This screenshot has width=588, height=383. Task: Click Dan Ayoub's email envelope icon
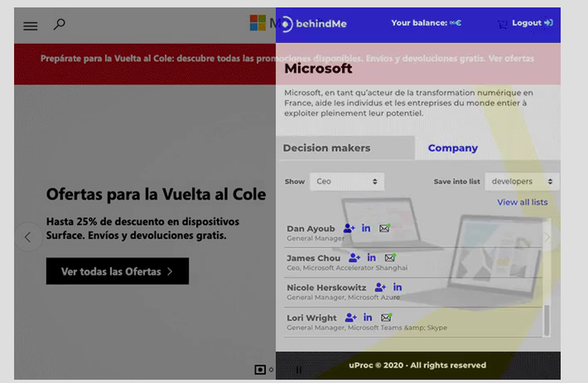click(385, 228)
